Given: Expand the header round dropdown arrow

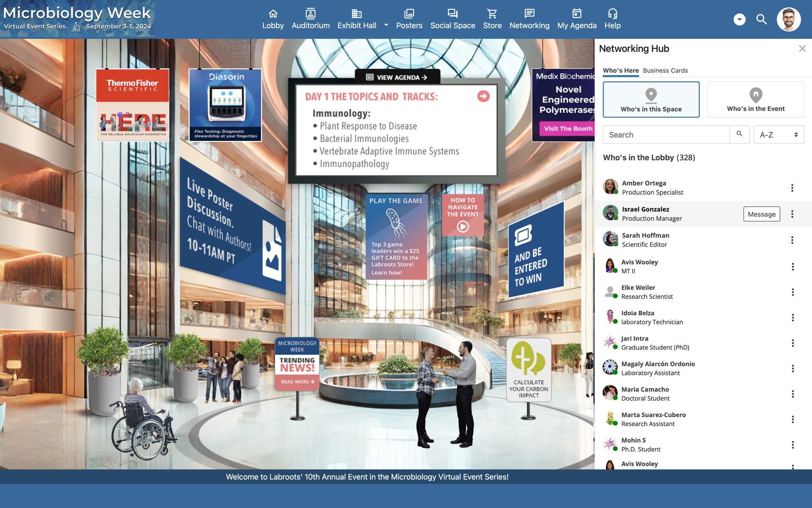Looking at the screenshot, I should [x=739, y=19].
